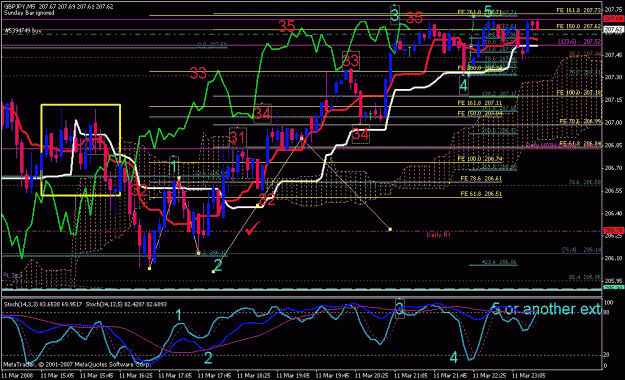Select the 'FE 100.0 206.74' Fibonacci label

click(x=480, y=159)
